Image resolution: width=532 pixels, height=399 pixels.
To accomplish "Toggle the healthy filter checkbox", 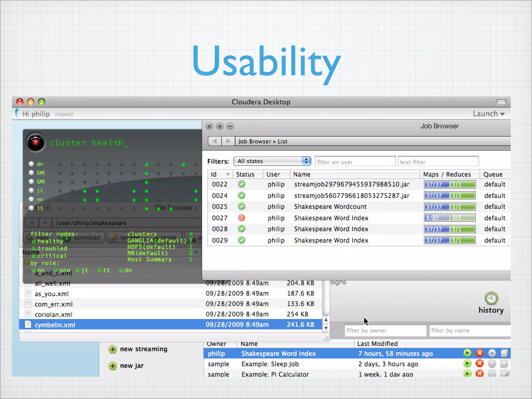I will 34,241.
